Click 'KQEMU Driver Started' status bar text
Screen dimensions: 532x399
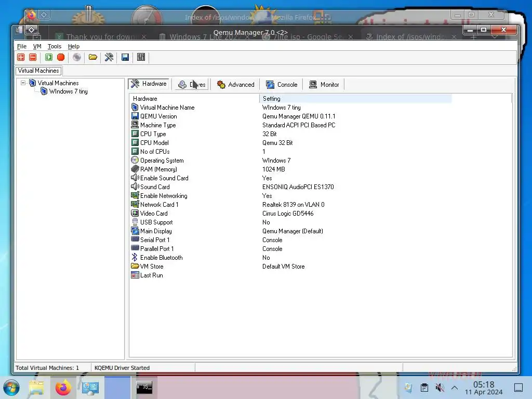[122, 368]
